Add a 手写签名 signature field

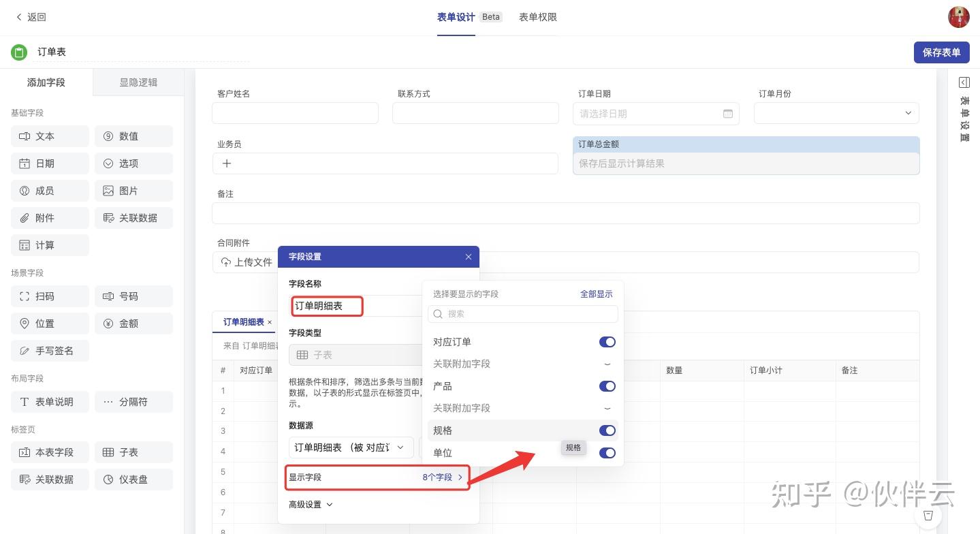pyautogui.click(x=50, y=351)
